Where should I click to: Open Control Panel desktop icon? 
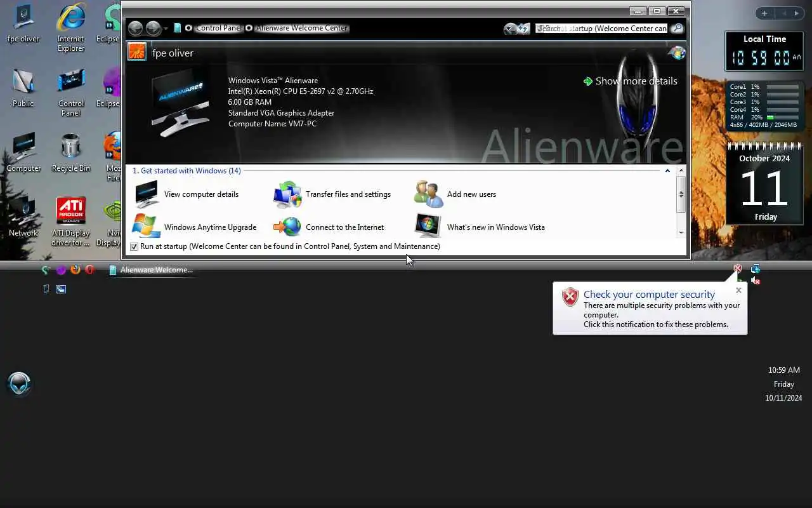pos(71,93)
